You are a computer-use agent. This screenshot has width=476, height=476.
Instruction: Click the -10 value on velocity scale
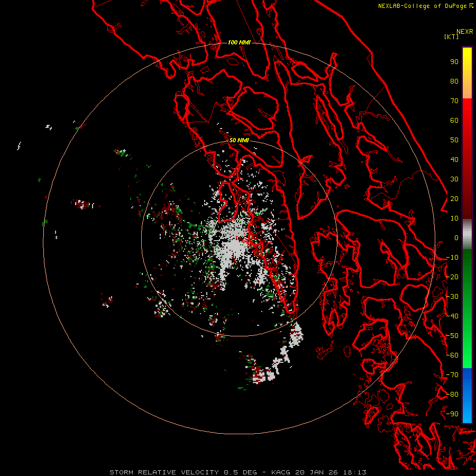(x=452, y=258)
